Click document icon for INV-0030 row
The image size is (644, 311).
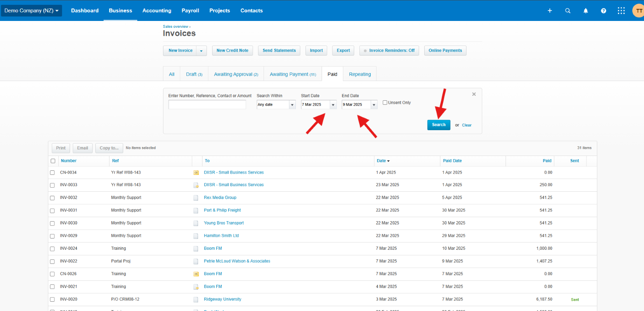pos(196,223)
